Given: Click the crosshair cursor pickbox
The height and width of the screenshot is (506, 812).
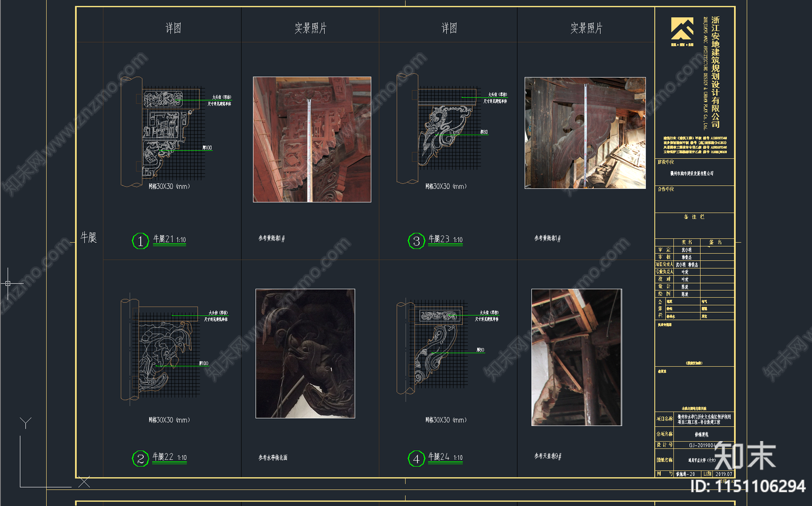Looking at the screenshot, I should pyautogui.click(x=8, y=283).
